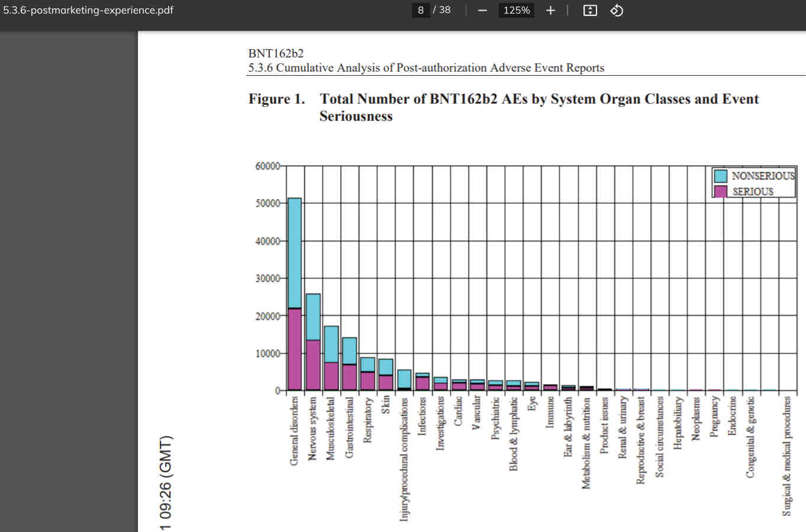Click the Cardiac axis label
Image resolution: width=806 pixels, height=532 pixels.
pyautogui.click(x=459, y=411)
